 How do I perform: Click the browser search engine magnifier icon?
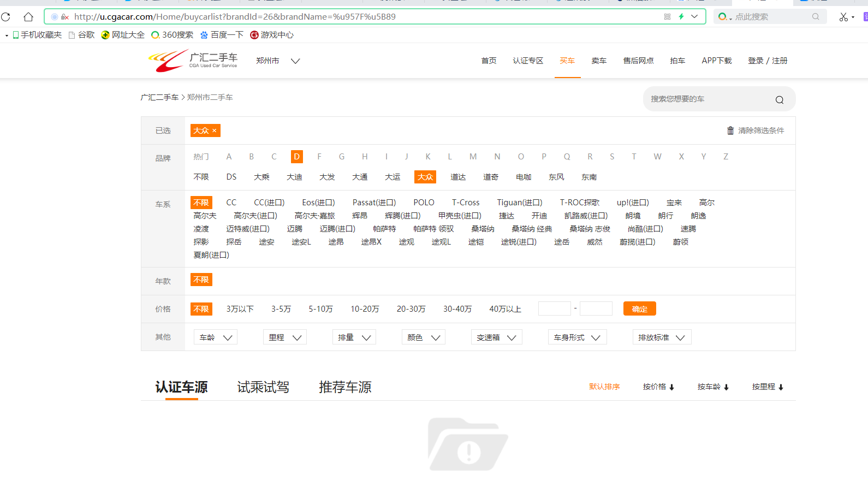[816, 17]
